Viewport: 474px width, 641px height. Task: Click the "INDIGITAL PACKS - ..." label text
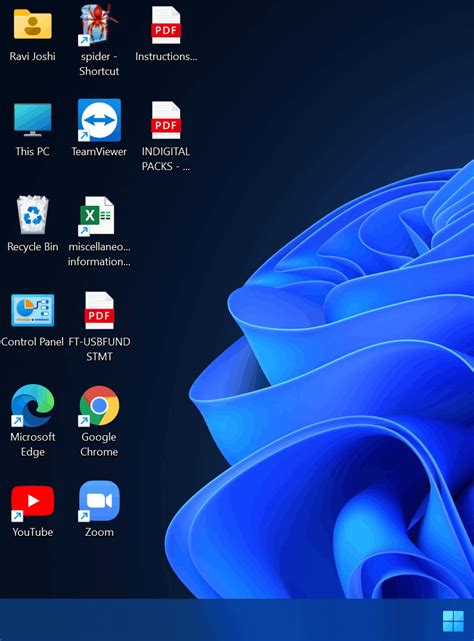click(166, 159)
